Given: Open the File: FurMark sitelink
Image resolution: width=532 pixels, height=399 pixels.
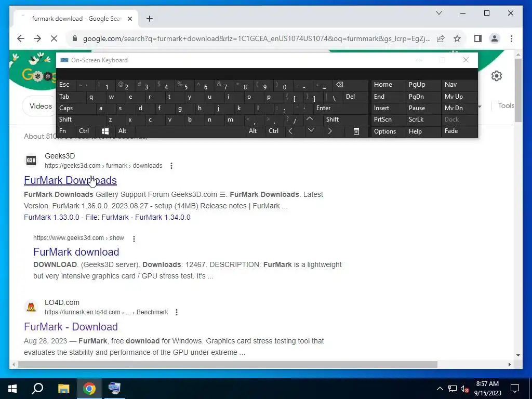Looking at the screenshot, I should (x=107, y=217).
